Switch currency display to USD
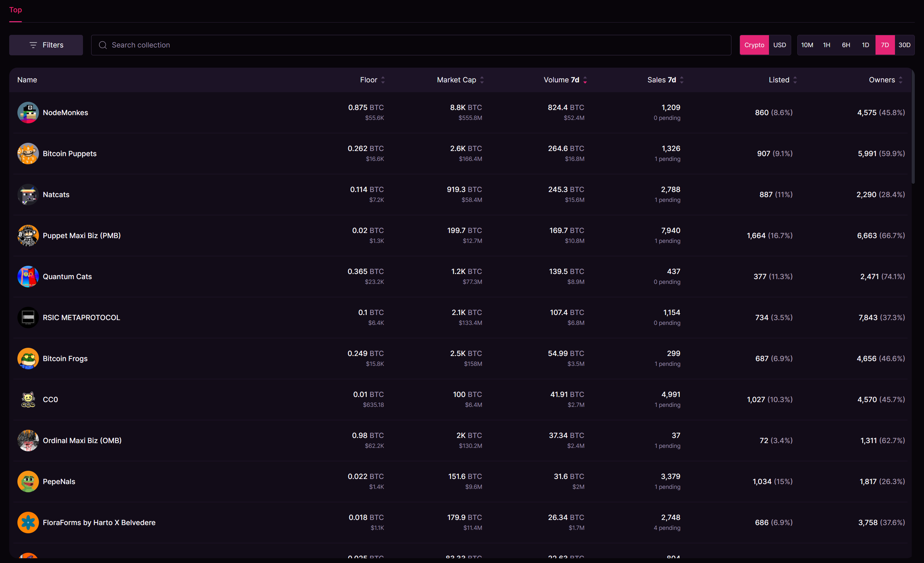 779,45
